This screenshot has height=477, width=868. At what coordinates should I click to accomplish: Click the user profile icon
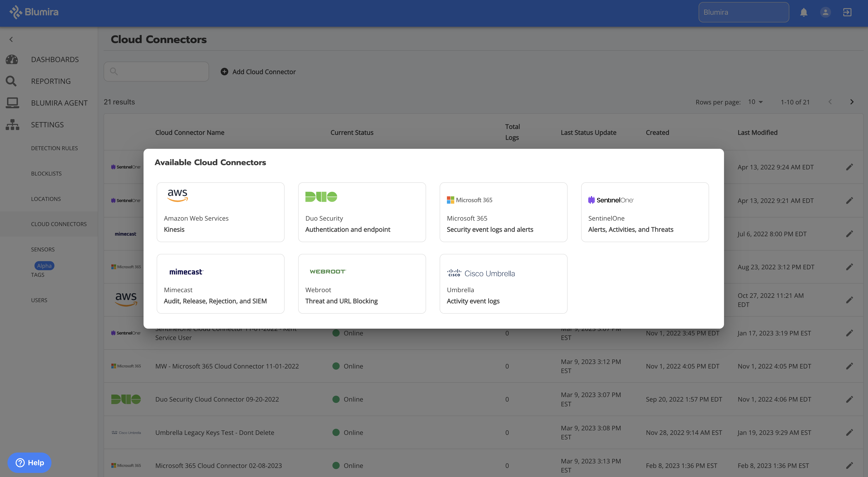pyautogui.click(x=825, y=12)
